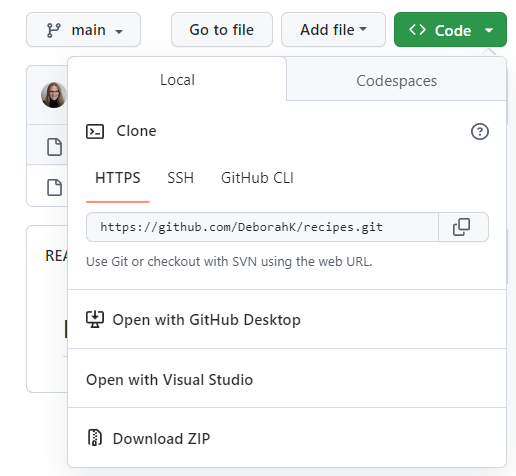Image resolution: width=516 pixels, height=476 pixels.
Task: Open with GitHub Desktop
Action: (x=287, y=319)
